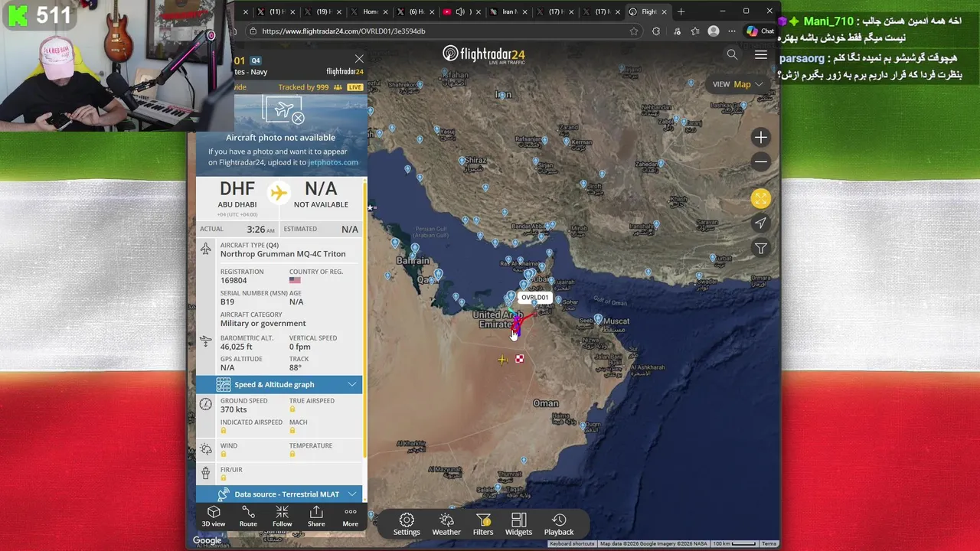Zoom in the map with plus button
The width and height of the screenshot is (980, 551).
[x=760, y=138]
